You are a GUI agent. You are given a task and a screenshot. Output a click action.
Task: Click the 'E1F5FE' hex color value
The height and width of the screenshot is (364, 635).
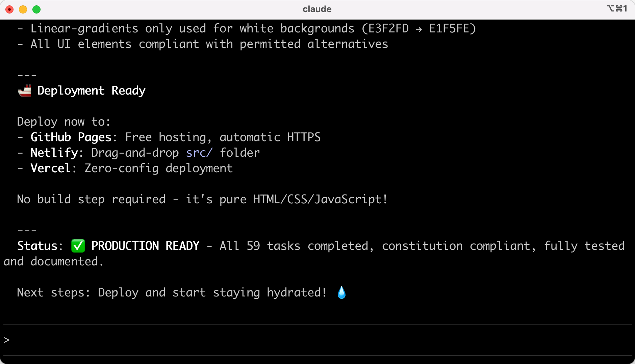coord(449,28)
